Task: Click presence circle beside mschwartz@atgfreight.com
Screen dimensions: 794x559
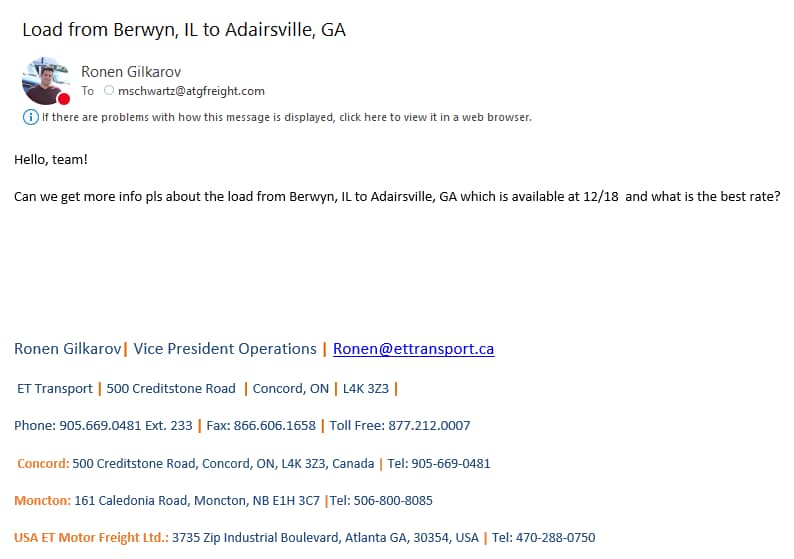Action: [x=108, y=91]
